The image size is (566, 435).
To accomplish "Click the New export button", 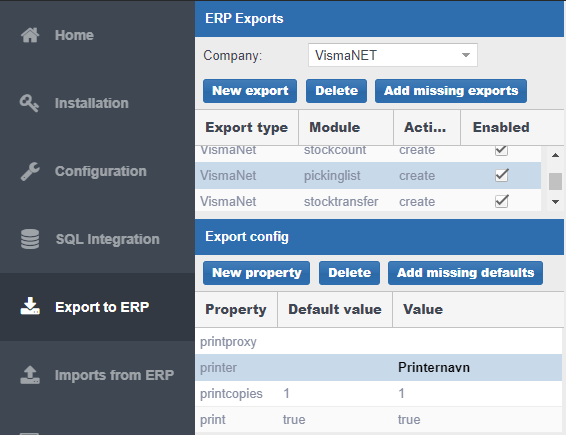I will (250, 91).
